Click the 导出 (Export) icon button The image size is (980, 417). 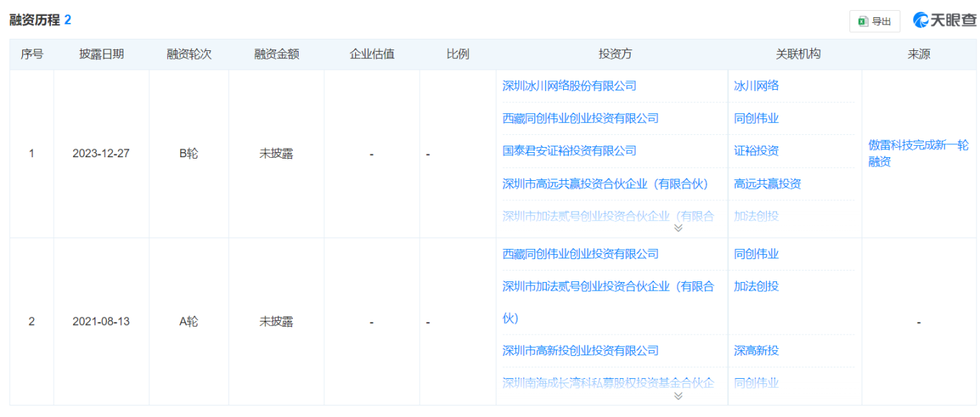coord(874,22)
